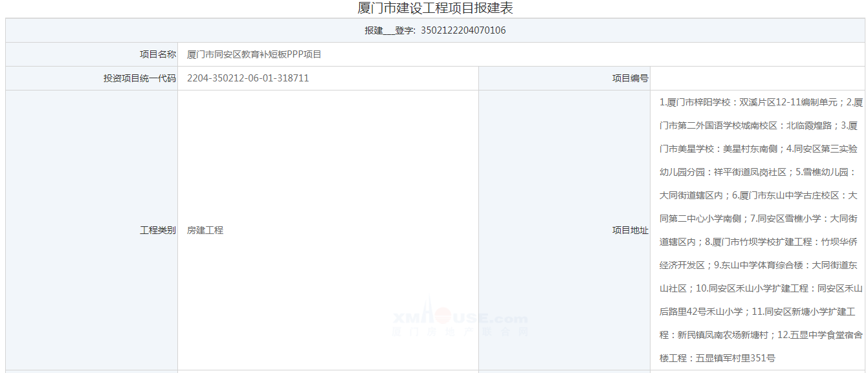Click the 房建工程 category value
Viewport: 868px width, 373px height.
(205, 230)
